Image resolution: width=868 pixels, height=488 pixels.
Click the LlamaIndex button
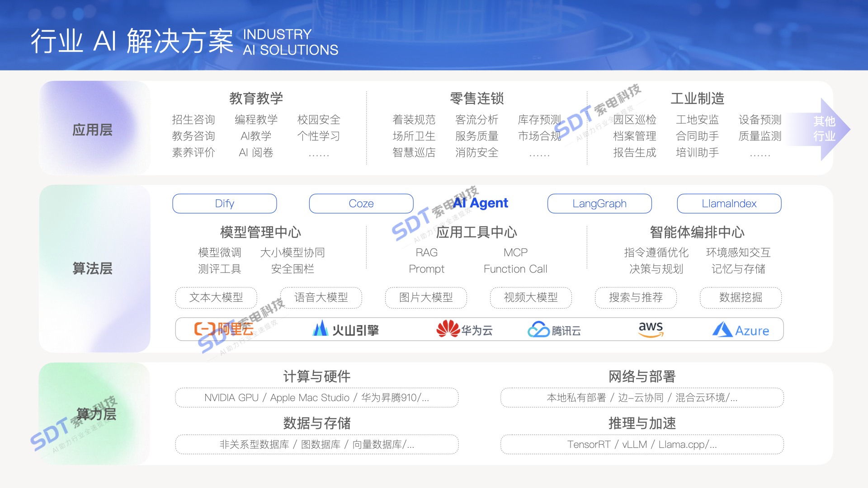[729, 204]
